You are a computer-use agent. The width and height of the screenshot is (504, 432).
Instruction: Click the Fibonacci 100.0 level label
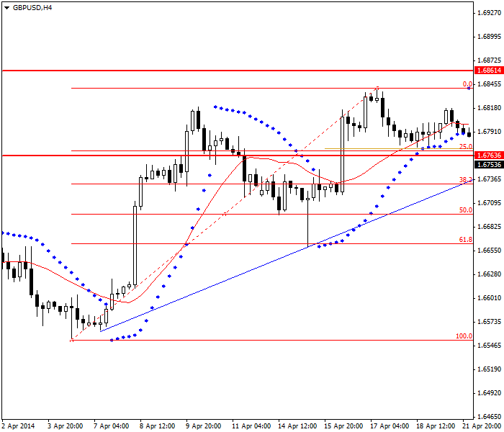(464, 336)
